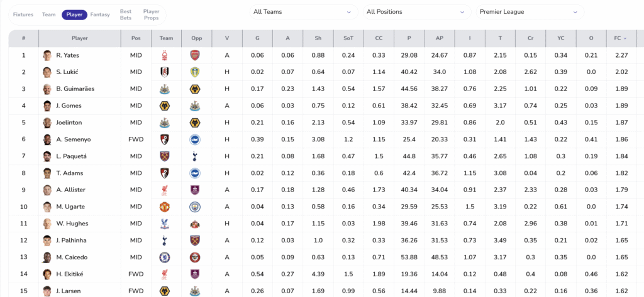Click Bournemouth crest in A. Semenyo row
Screen dimensions: 644x297
click(x=166, y=139)
